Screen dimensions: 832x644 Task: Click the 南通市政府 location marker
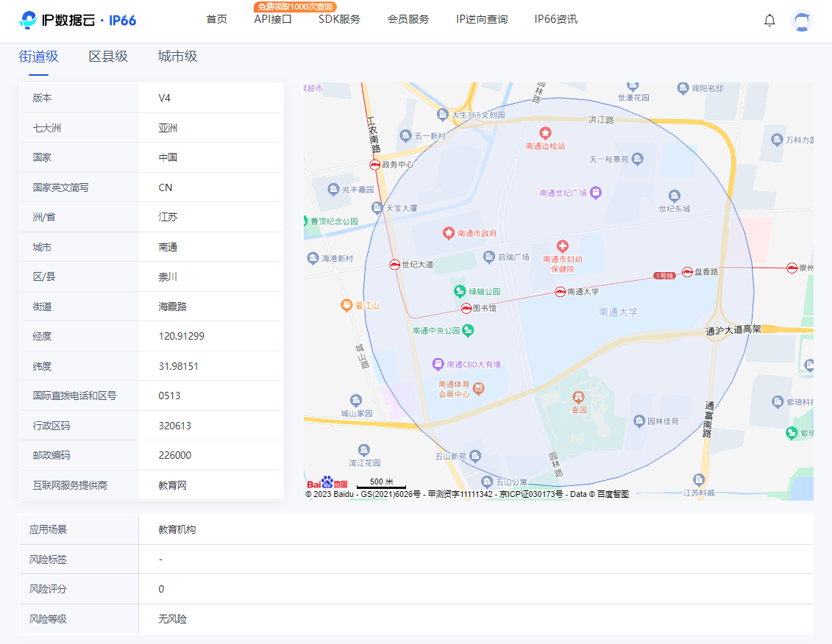pyautogui.click(x=447, y=233)
